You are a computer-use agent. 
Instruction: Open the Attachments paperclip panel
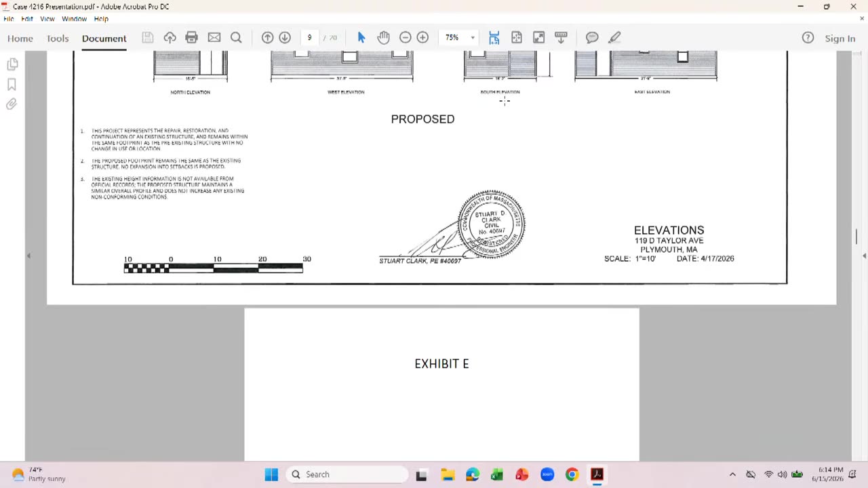tap(12, 104)
